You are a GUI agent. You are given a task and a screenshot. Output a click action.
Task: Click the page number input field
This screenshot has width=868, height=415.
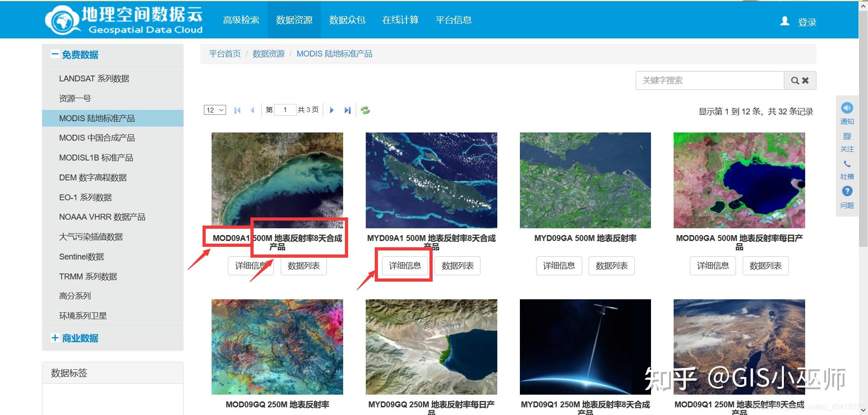click(x=285, y=110)
